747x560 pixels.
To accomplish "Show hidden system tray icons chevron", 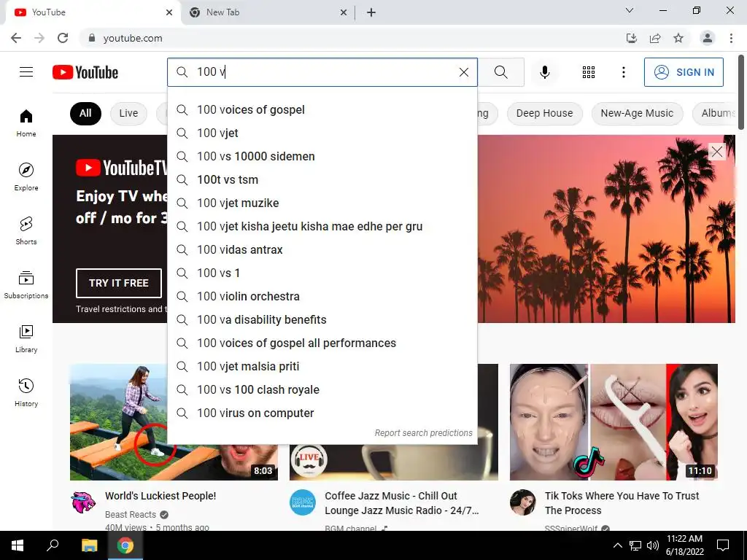I will pyautogui.click(x=617, y=545).
